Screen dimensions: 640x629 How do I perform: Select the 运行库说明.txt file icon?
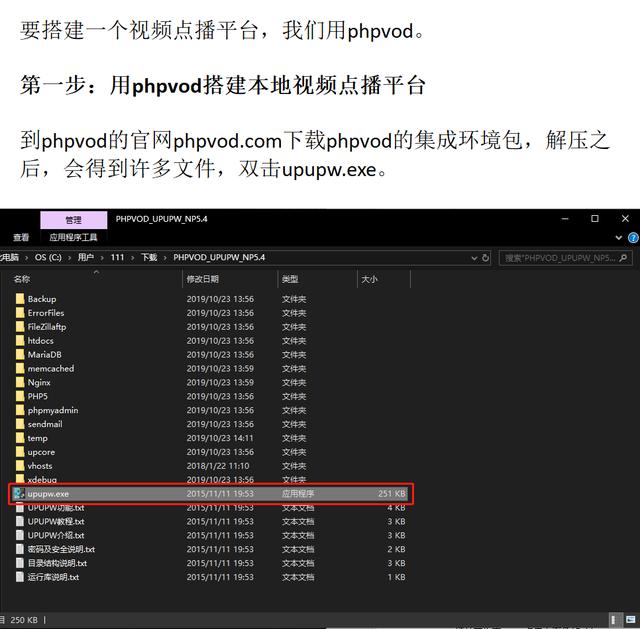[x=20, y=577]
